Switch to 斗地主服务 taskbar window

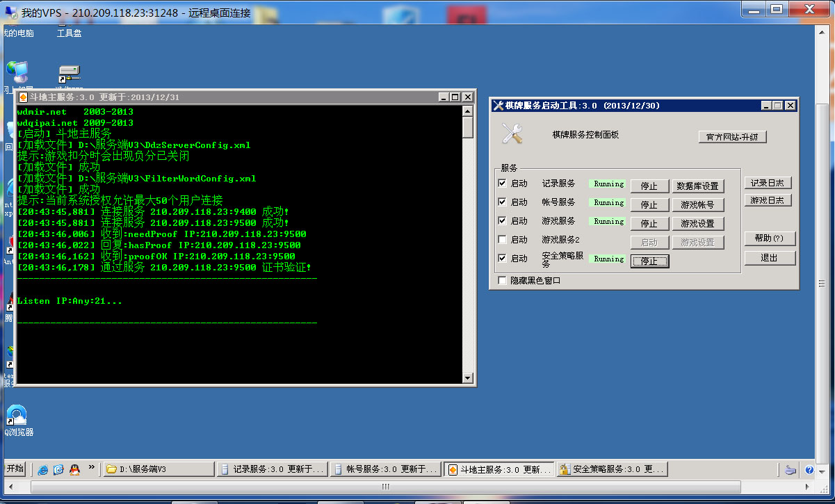(499, 470)
